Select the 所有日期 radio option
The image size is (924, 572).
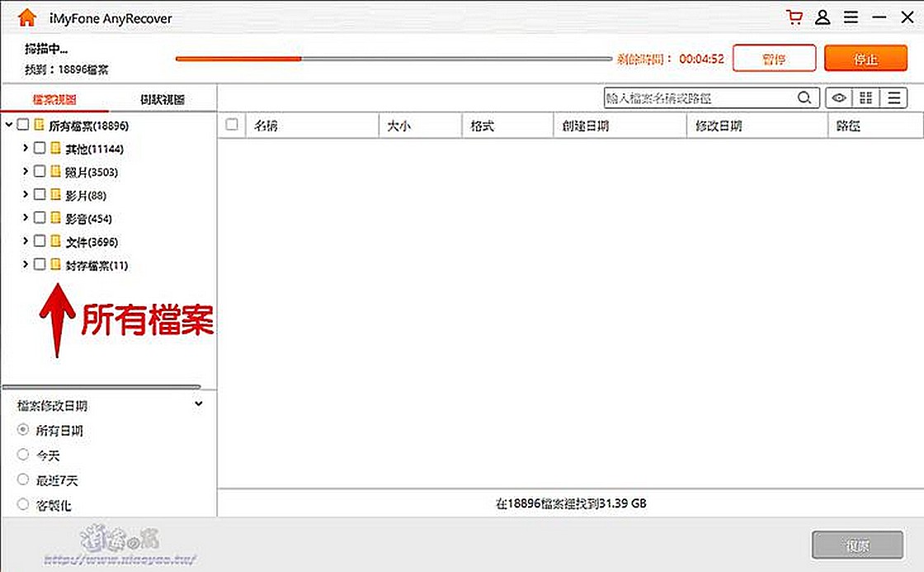tap(23, 429)
